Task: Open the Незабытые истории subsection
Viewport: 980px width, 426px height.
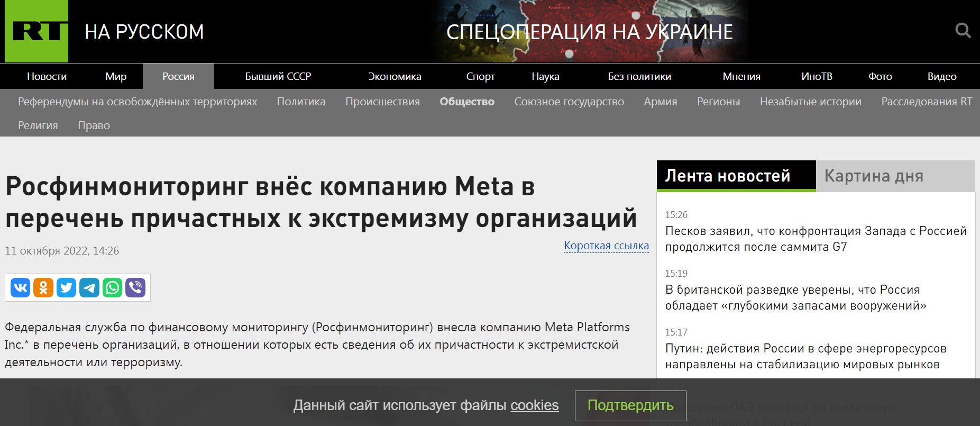Action: (x=811, y=102)
